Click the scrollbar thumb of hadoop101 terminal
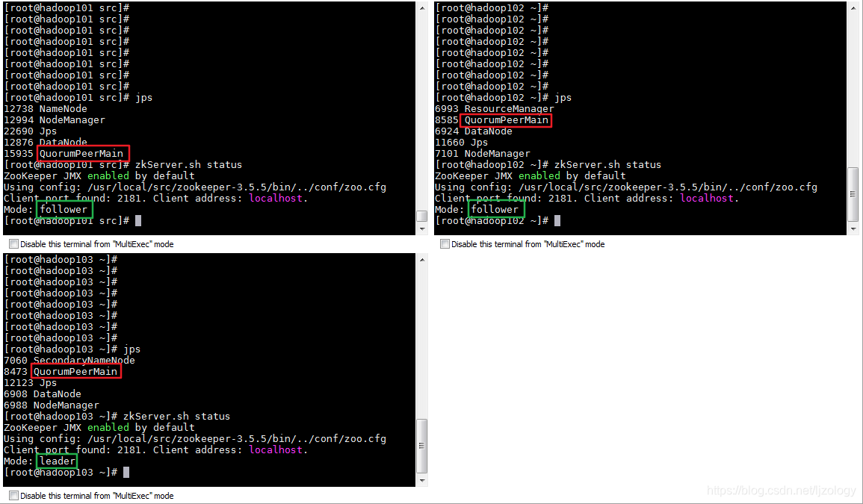863x504 pixels. tap(422, 216)
